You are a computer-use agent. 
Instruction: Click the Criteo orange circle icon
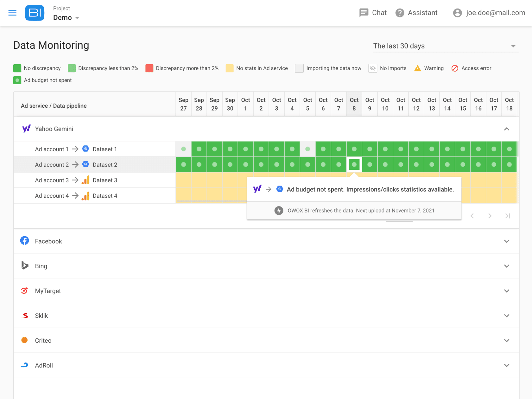[24, 340]
